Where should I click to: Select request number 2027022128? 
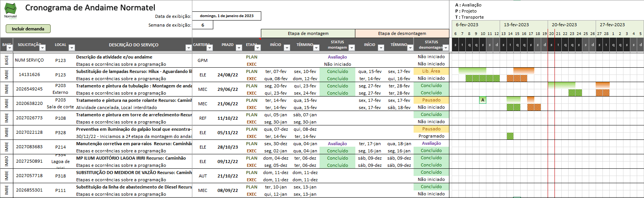click(29, 132)
